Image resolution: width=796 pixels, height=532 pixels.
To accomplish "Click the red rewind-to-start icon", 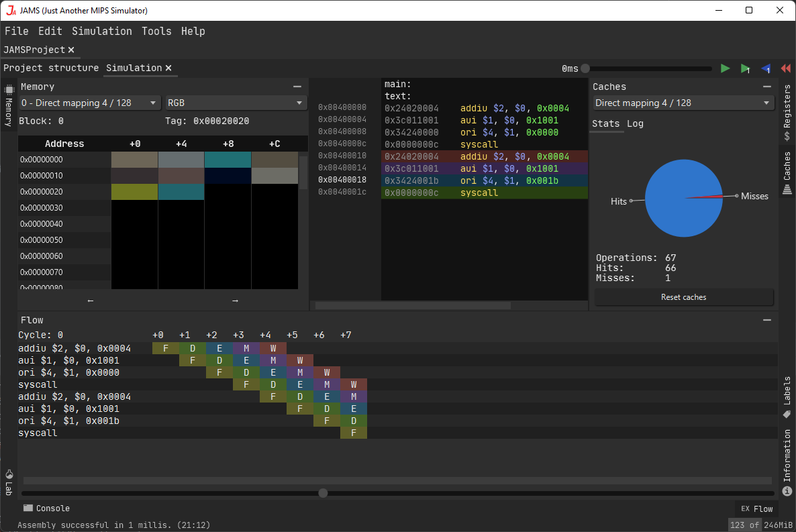I will (x=785, y=68).
